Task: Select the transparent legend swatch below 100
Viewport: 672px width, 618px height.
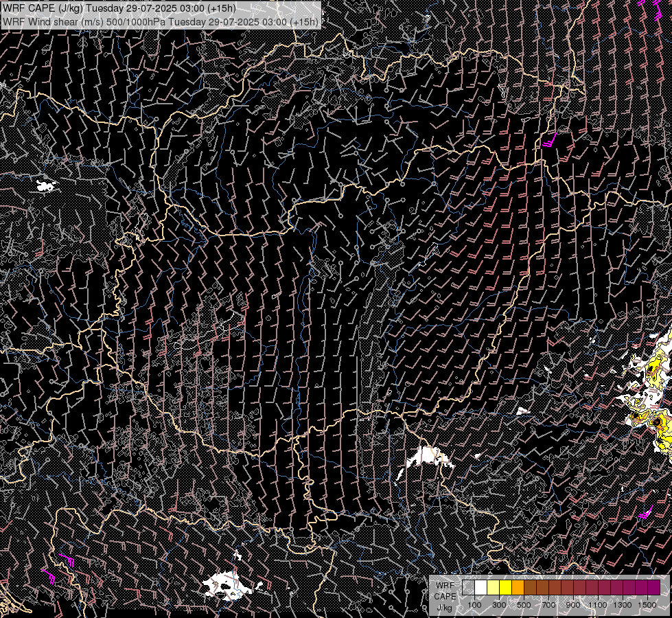Action: click(468, 587)
